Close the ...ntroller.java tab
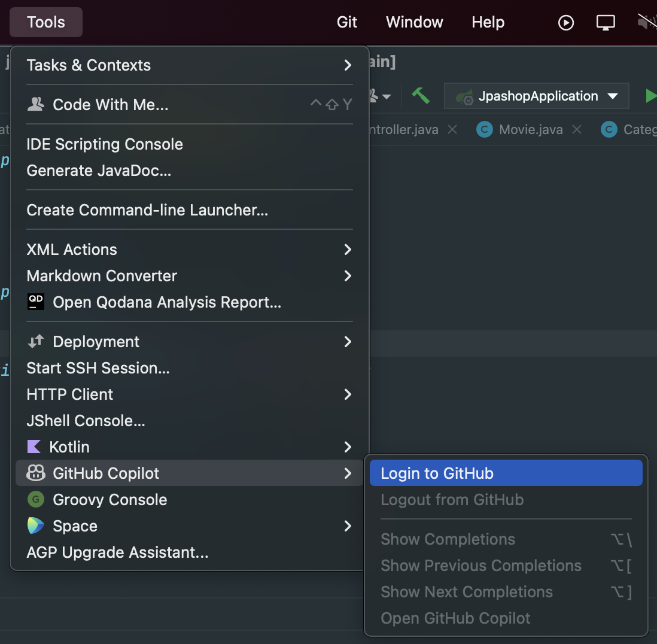Screen dimensions: 657x644 point(452,129)
